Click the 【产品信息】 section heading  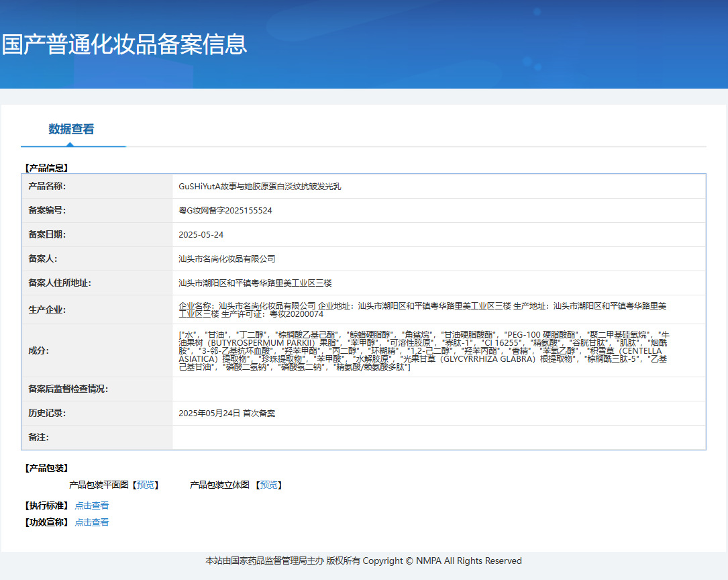tap(46, 168)
